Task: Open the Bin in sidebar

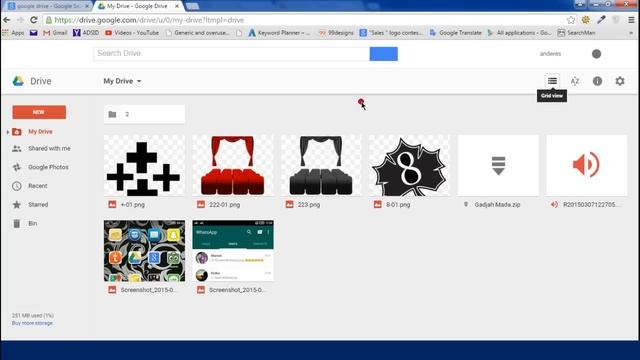Action: [x=32, y=224]
